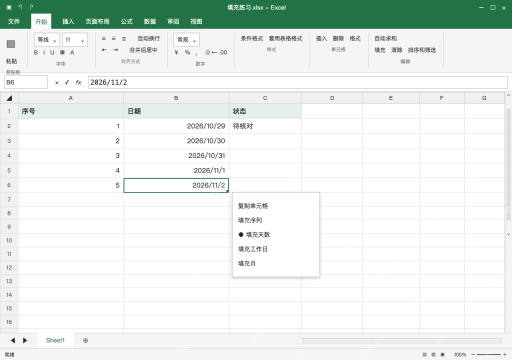This screenshot has height=360, width=512.
Task: Open the 格式 cells format dropdown
Action: tap(355, 39)
